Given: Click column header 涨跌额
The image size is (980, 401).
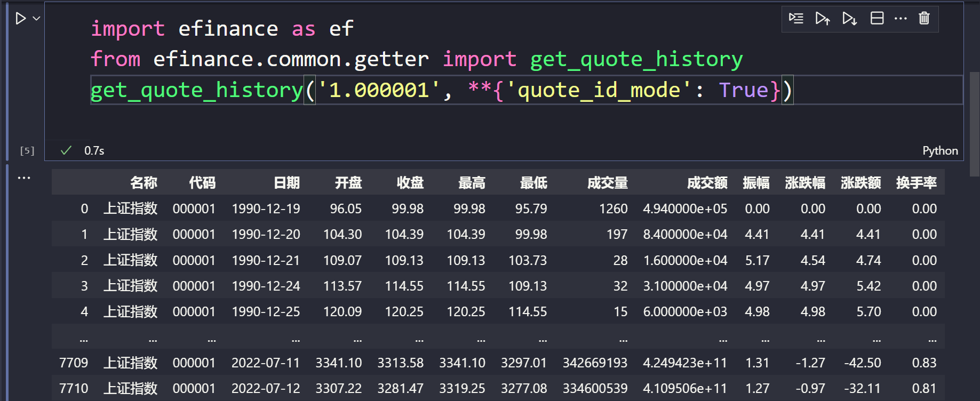Looking at the screenshot, I should click(861, 183).
